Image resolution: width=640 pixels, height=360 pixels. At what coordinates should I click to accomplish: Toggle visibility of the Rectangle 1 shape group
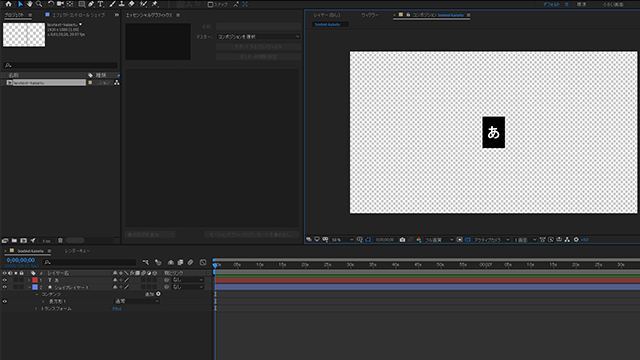click(x=4, y=301)
